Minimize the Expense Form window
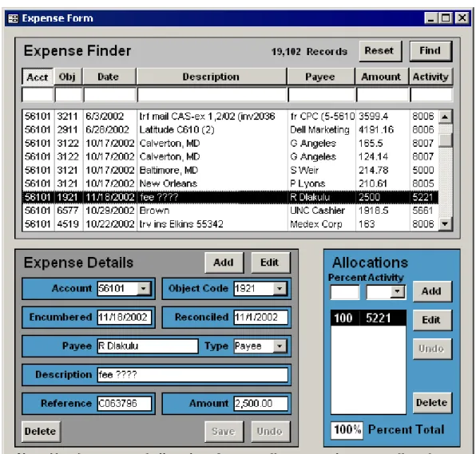The width and height of the screenshot is (476, 454). pos(430,18)
